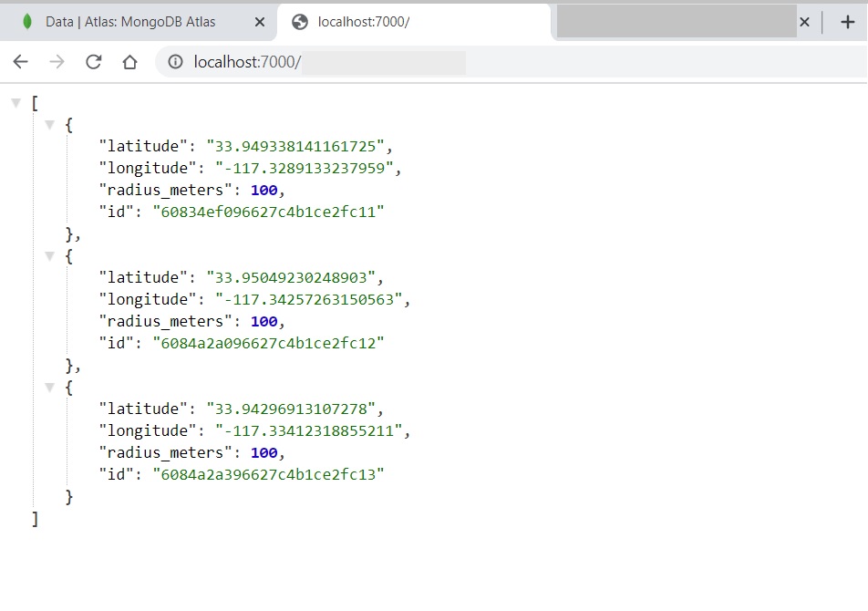The image size is (868, 611).
Task: Close the greyed-out third tab
Action: (804, 22)
